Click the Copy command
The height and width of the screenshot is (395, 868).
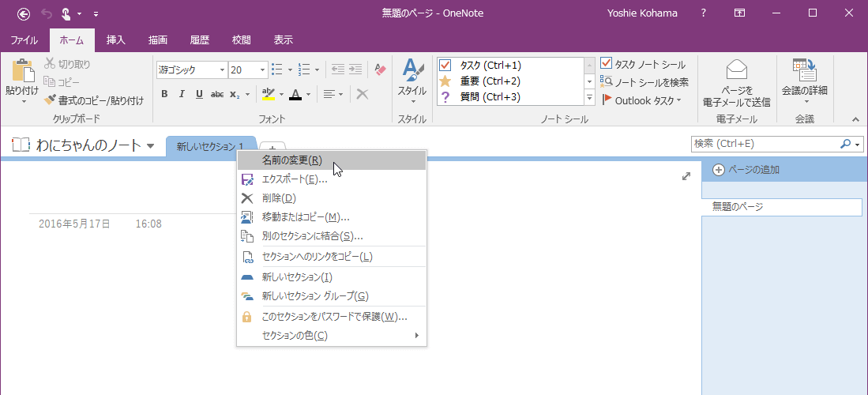tap(62, 82)
